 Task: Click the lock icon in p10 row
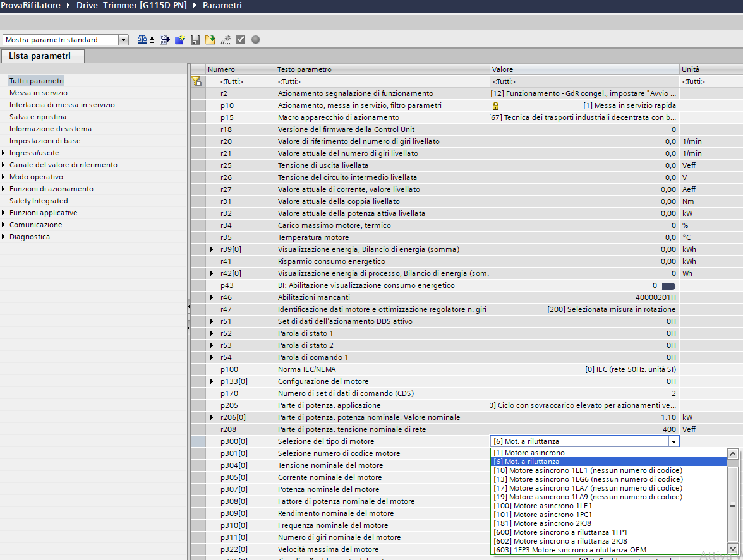click(x=496, y=105)
